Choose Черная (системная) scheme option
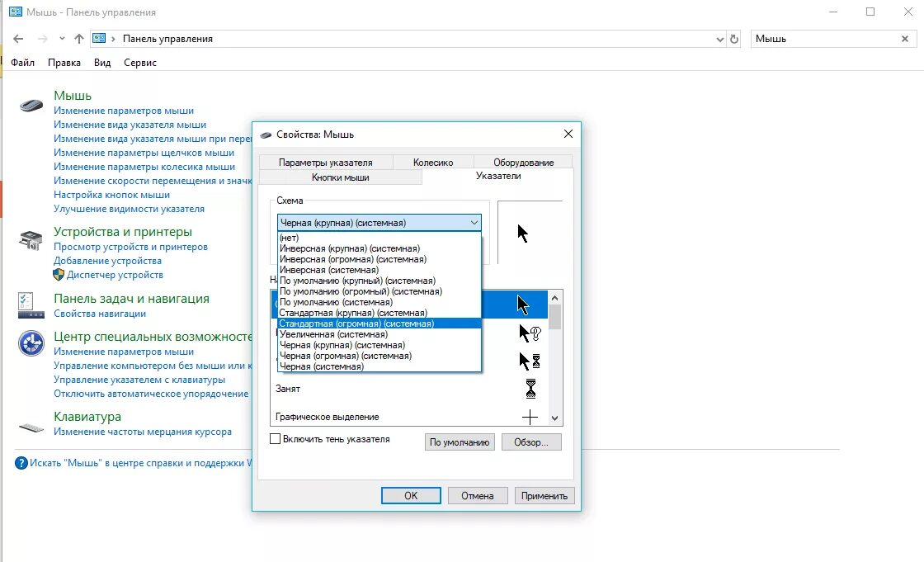924x562 pixels. 379,366
